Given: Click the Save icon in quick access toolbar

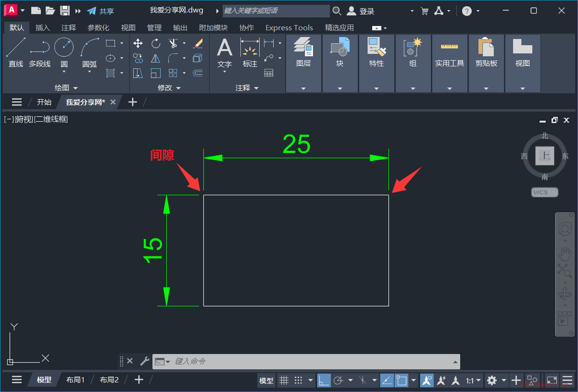Looking at the screenshot, I should pyautogui.click(x=64, y=11).
